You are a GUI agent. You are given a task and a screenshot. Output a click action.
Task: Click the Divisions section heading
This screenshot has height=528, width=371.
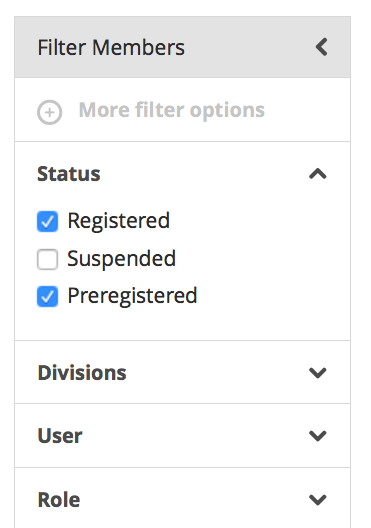(x=82, y=373)
